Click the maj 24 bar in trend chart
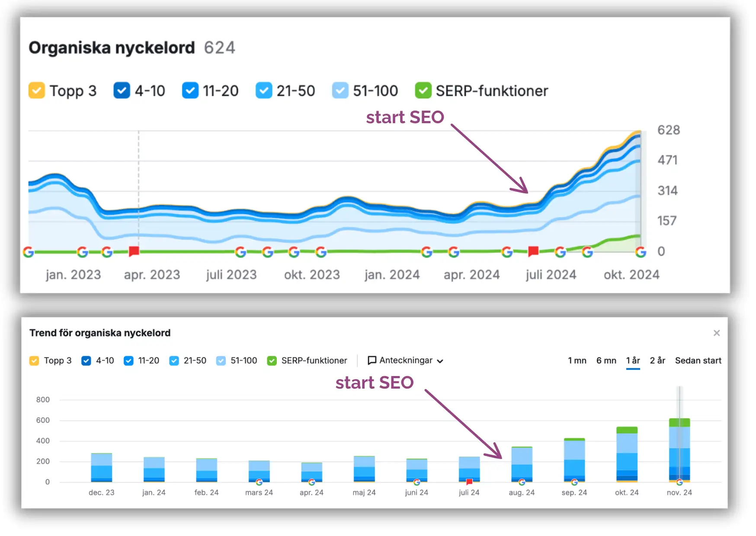756x536 pixels. tap(364, 469)
